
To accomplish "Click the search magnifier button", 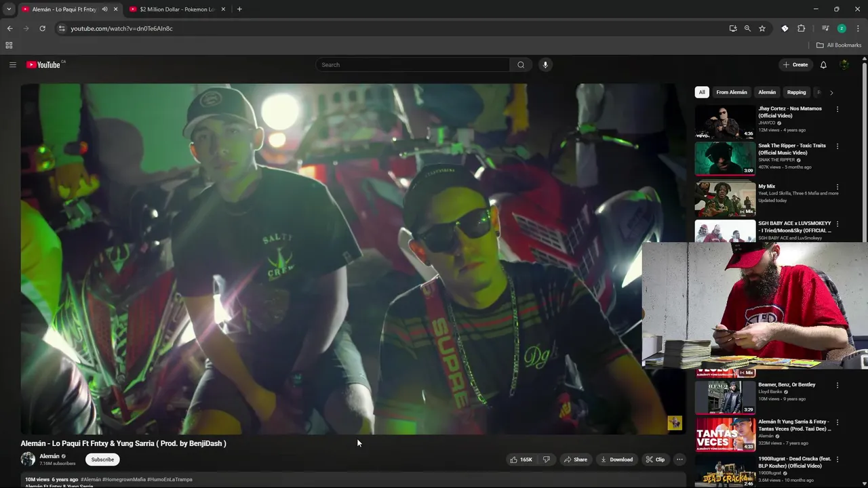I will pos(521,64).
